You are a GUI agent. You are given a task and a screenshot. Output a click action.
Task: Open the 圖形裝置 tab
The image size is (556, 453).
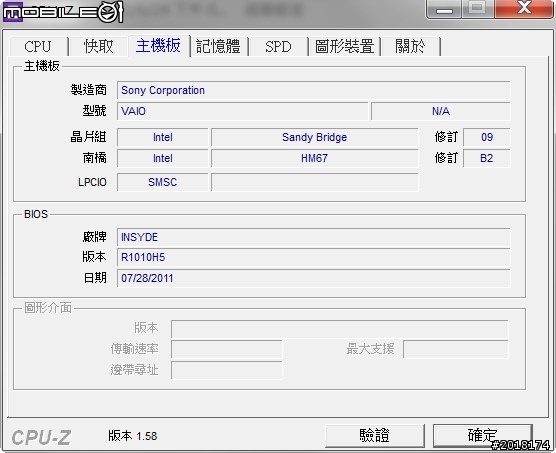point(345,46)
